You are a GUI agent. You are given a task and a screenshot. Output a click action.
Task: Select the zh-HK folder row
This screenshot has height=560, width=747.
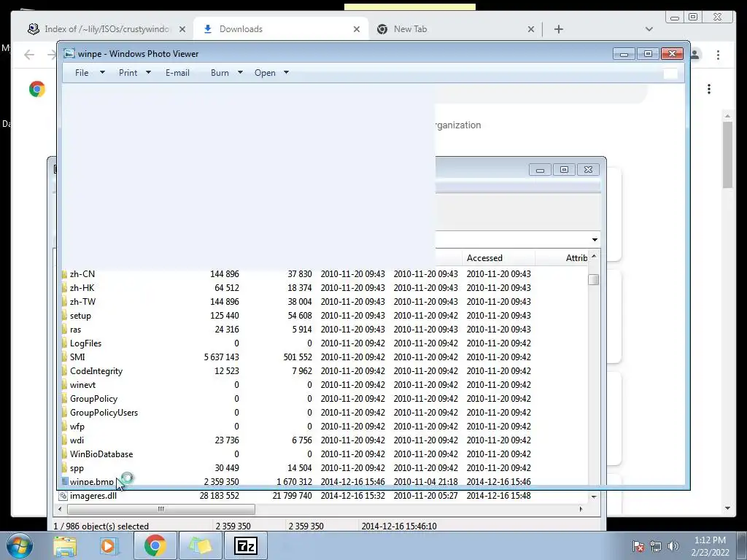[324, 287]
